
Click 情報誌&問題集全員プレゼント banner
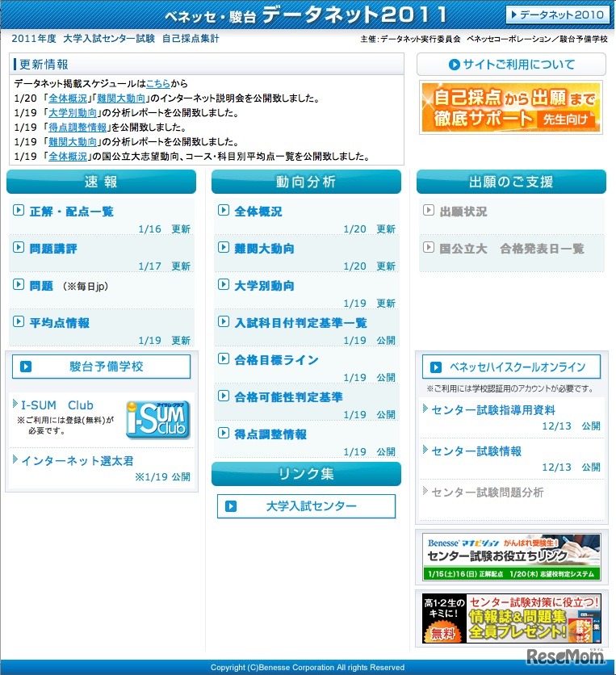(x=511, y=618)
